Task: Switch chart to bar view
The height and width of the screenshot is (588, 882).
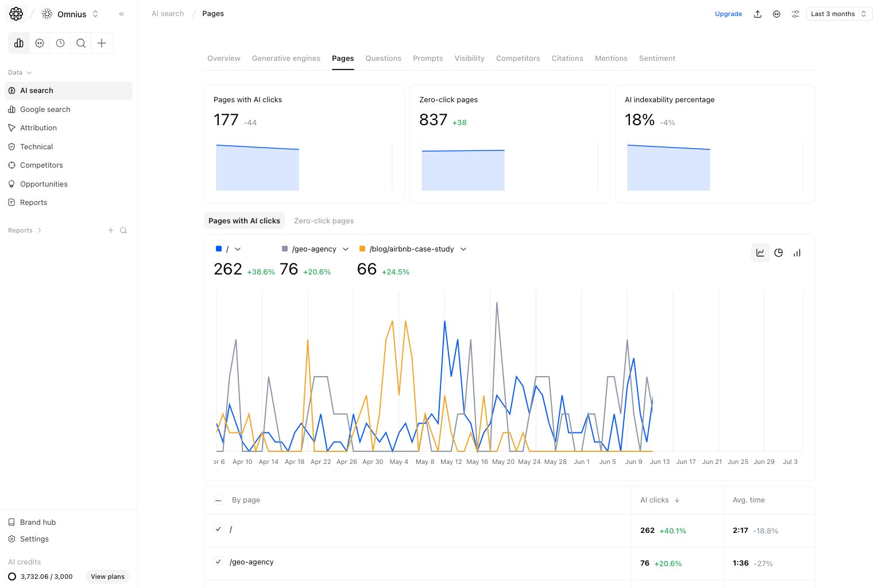Action: point(797,253)
